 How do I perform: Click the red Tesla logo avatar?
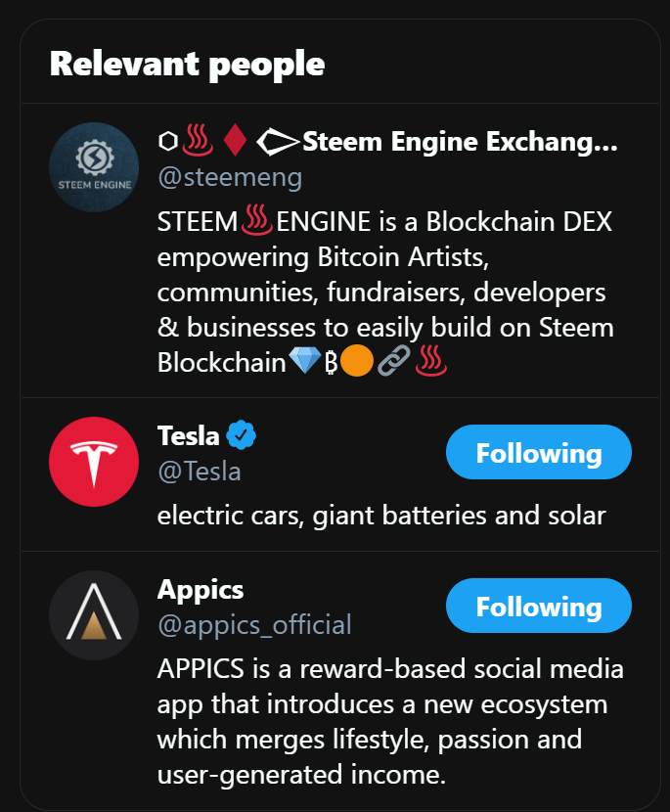94,462
